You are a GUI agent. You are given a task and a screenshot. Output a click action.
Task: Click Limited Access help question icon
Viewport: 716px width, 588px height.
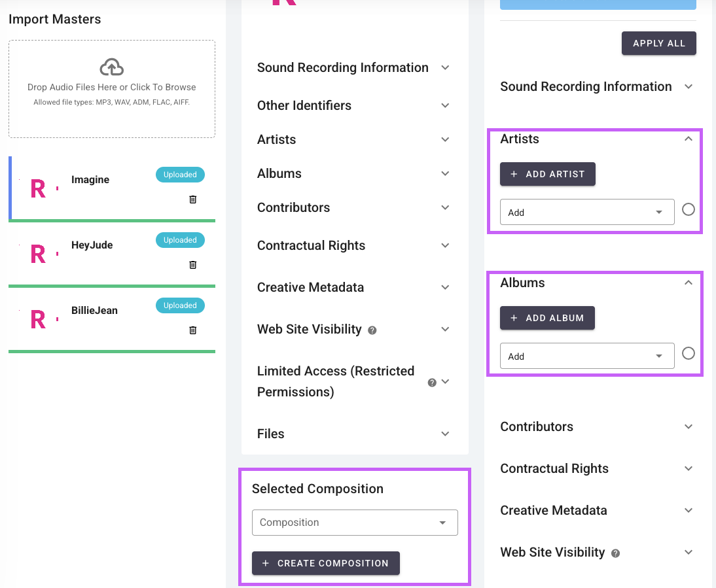coord(432,383)
